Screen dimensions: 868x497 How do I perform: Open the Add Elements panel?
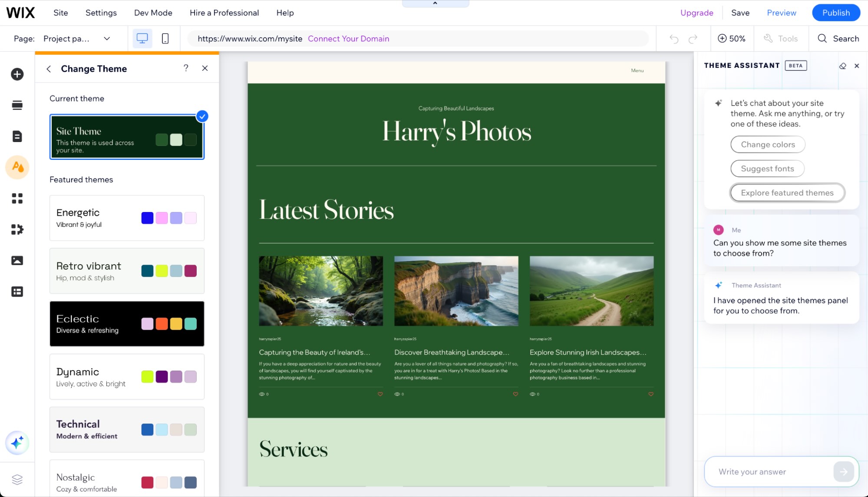pos(17,74)
